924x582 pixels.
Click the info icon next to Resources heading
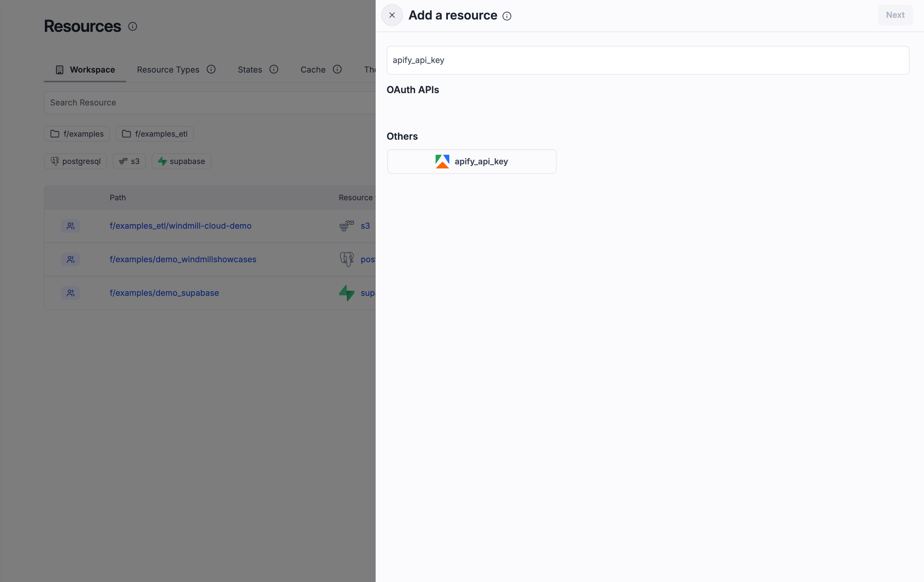[x=132, y=26]
